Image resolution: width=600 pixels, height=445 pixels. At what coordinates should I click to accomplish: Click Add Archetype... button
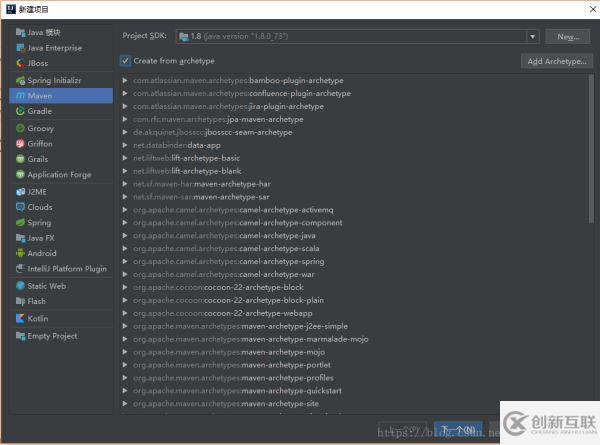(x=557, y=61)
